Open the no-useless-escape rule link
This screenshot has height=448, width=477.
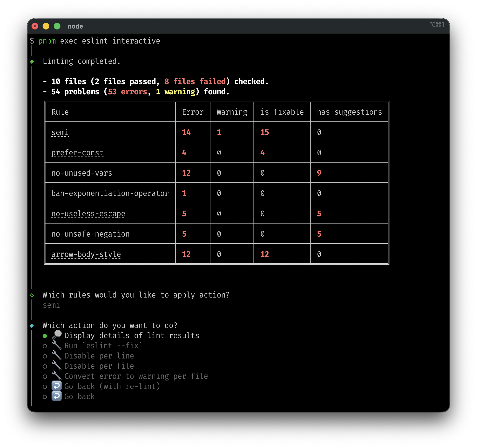[88, 214]
